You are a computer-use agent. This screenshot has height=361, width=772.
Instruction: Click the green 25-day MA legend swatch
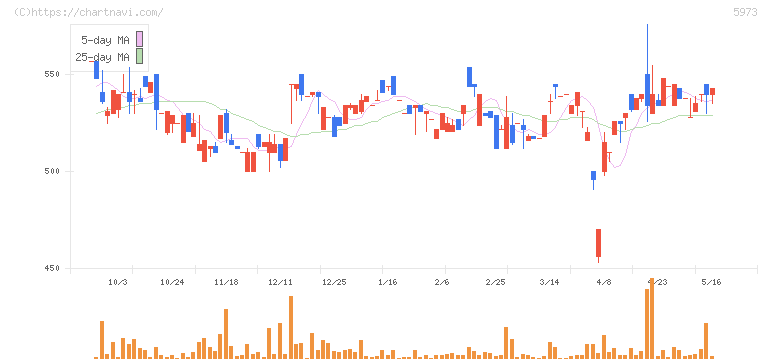(x=139, y=57)
